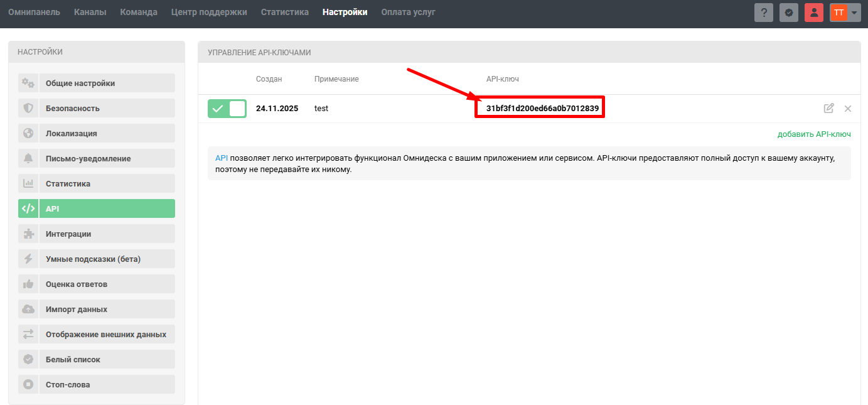Click the gears icon for Общие настройки

coord(28,83)
